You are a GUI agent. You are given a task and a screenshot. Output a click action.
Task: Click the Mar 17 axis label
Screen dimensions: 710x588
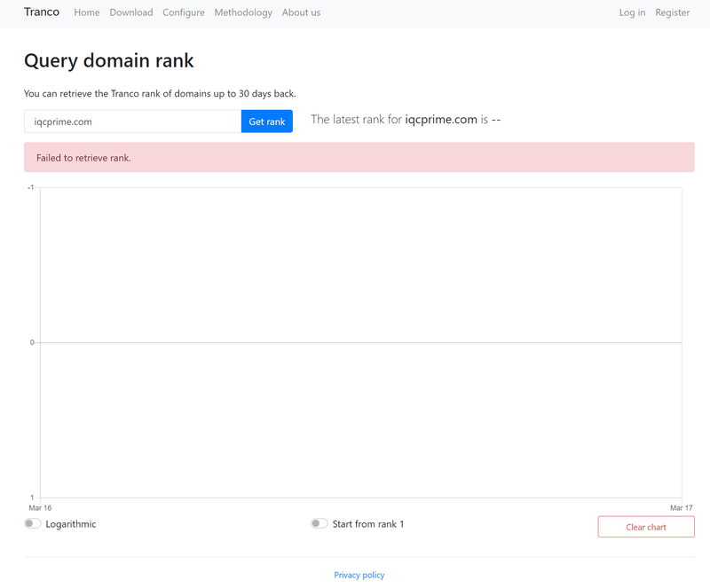[682, 508]
